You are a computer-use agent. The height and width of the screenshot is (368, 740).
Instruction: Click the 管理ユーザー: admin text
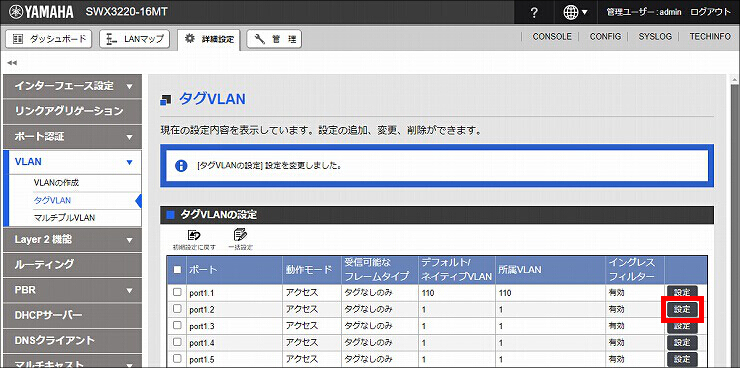(644, 13)
